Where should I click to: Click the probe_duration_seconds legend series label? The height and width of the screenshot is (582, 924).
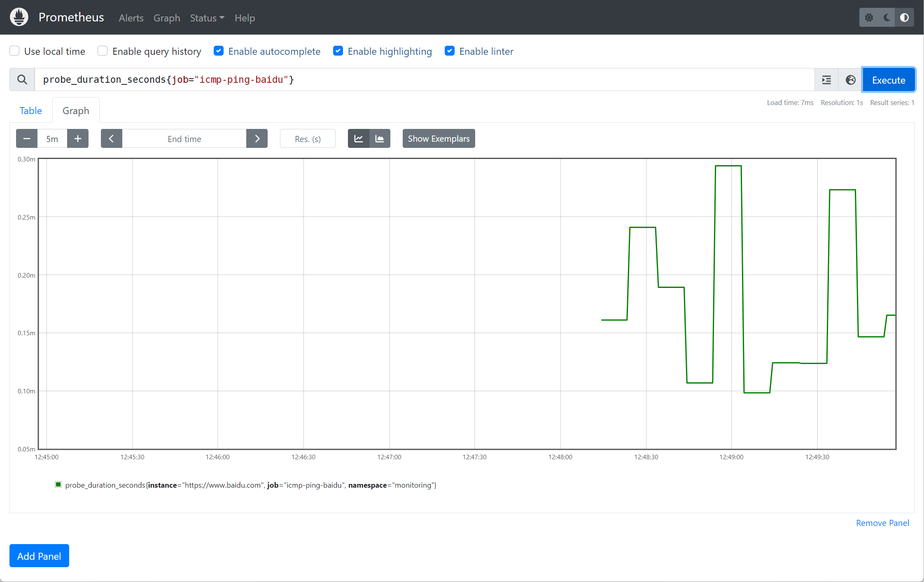pyautogui.click(x=251, y=485)
